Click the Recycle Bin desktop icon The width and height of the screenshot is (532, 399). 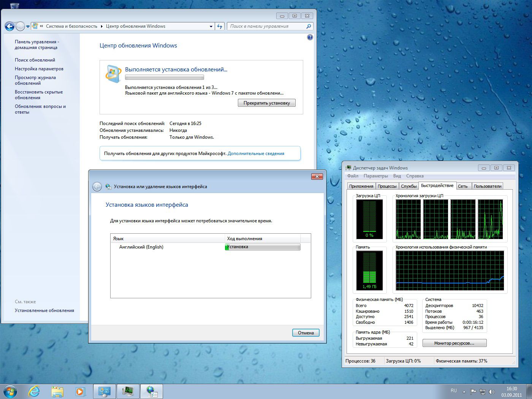coord(14,5)
